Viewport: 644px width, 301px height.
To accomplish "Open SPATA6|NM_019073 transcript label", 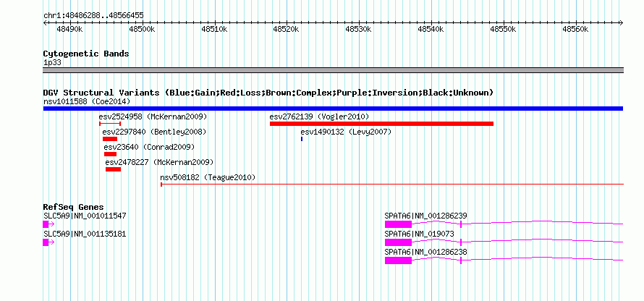I will (420, 234).
